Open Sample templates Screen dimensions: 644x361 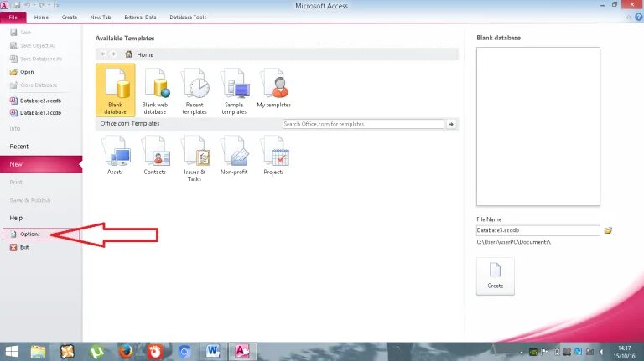234,91
